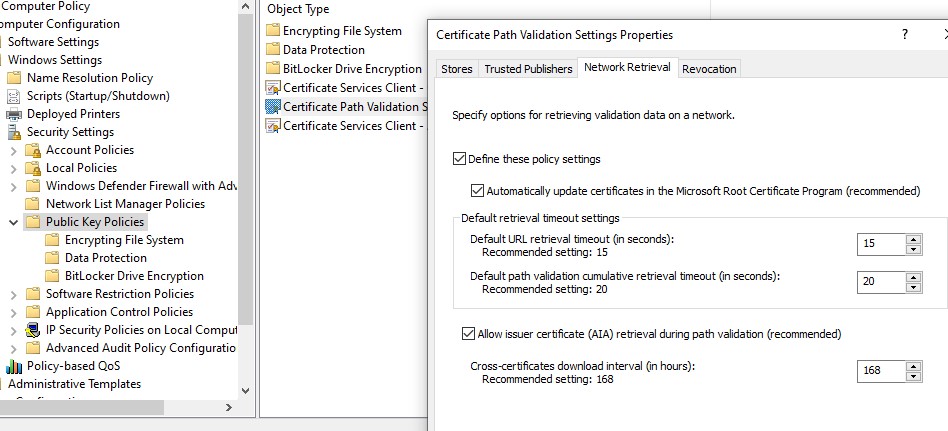Click the BitLocker Drive Encryption folder icon in list

click(273, 69)
